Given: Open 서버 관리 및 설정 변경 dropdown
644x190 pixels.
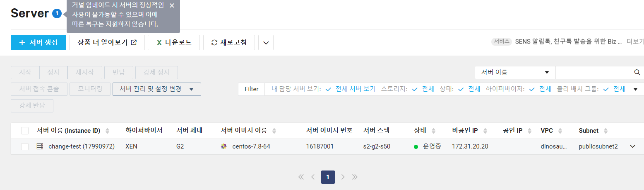Looking at the screenshot, I should point(157,89).
